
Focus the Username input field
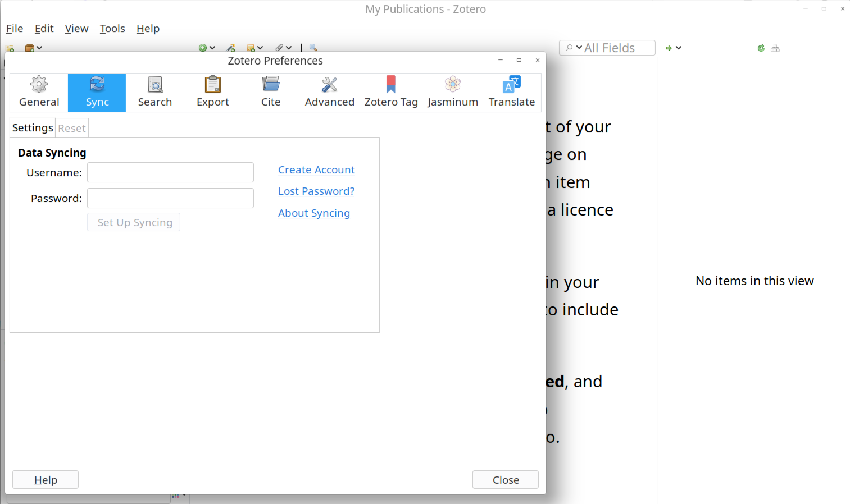(x=170, y=172)
